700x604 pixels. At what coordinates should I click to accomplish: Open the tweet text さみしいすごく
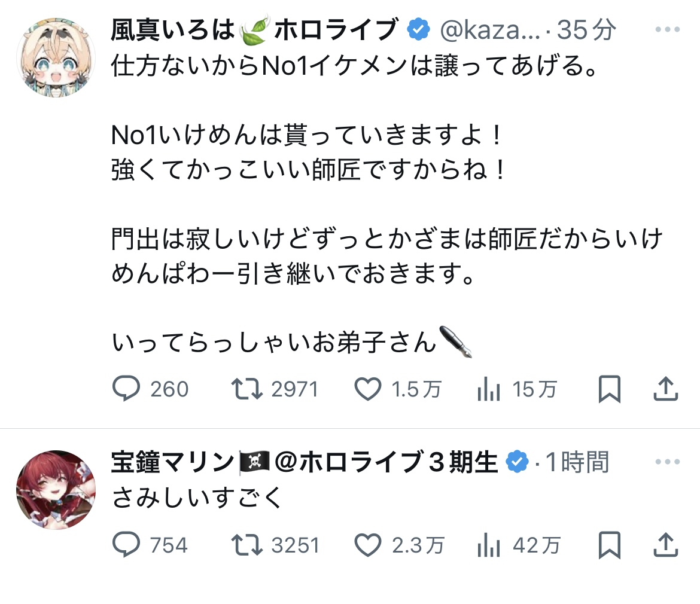click(197, 496)
